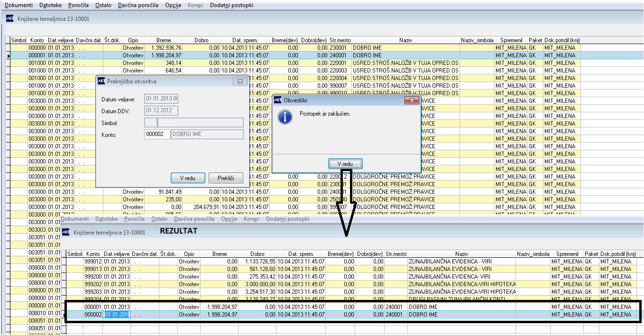Viewport: 644px width, 335px height.
Task: Click the Datum DDV field in dialog
Action: (161, 111)
